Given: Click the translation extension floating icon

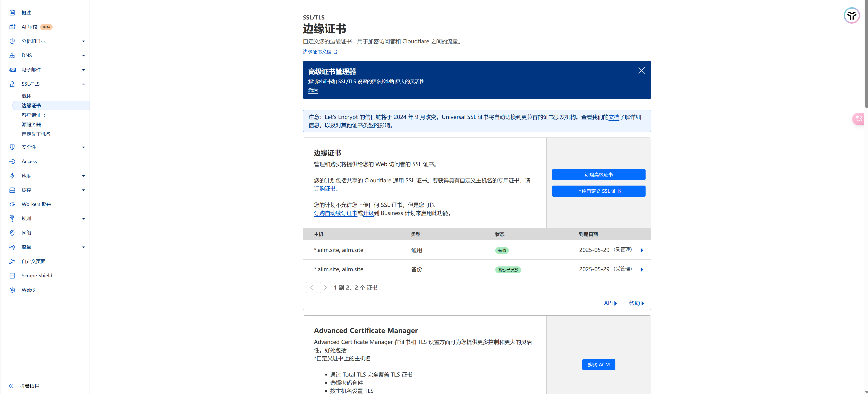Looking at the screenshot, I should tap(859, 118).
